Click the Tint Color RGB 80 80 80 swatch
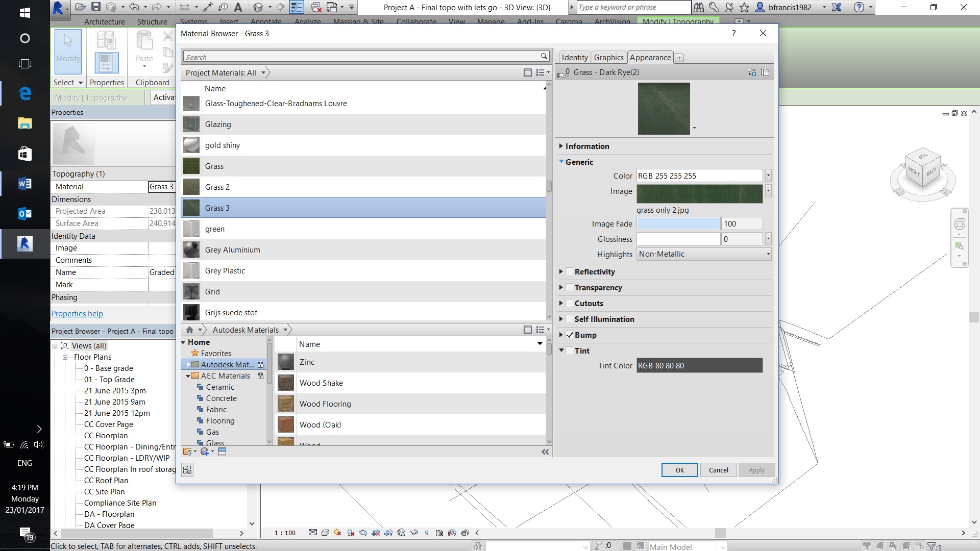 pos(699,366)
